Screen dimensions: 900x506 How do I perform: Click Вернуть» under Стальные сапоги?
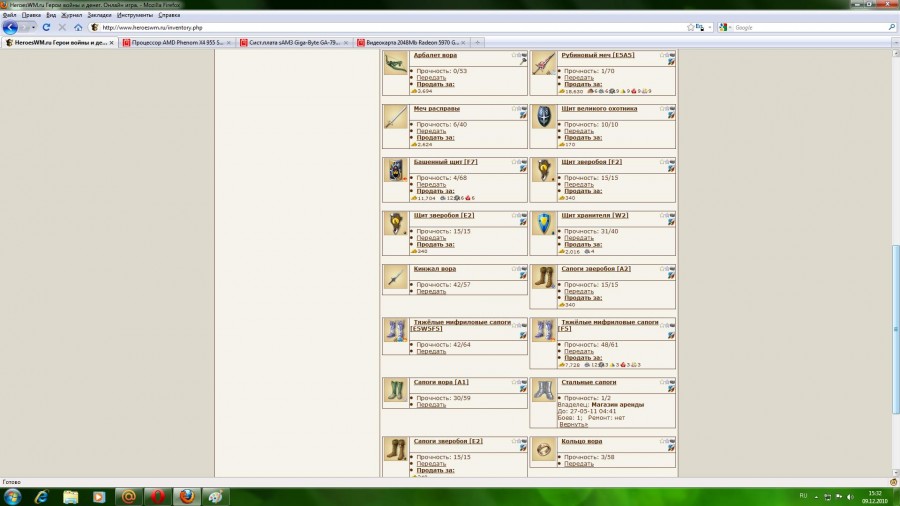click(573, 425)
